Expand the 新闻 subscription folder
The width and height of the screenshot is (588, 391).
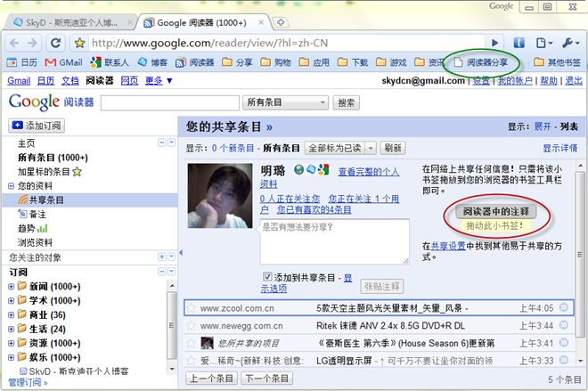pos(11,286)
